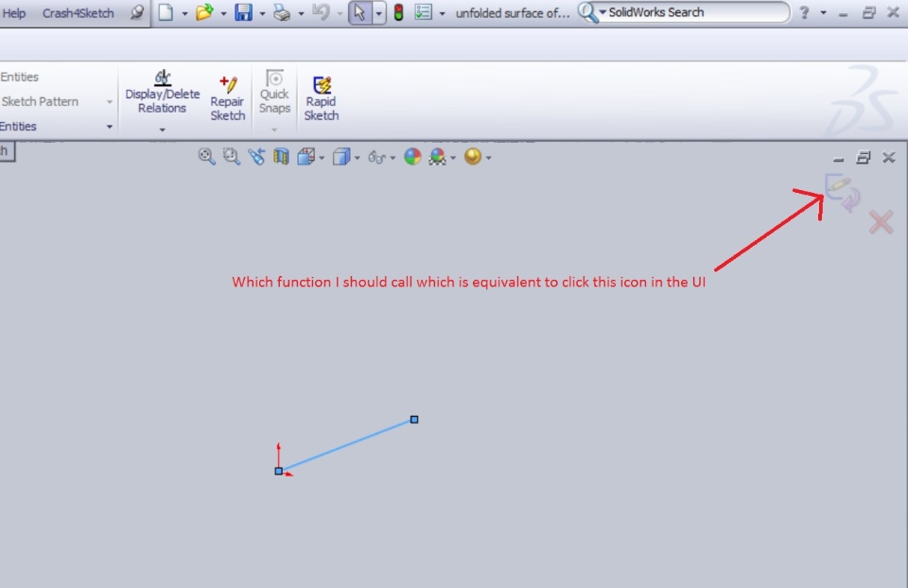Expand the Sketch Pattern dropdown arrow

click(110, 102)
